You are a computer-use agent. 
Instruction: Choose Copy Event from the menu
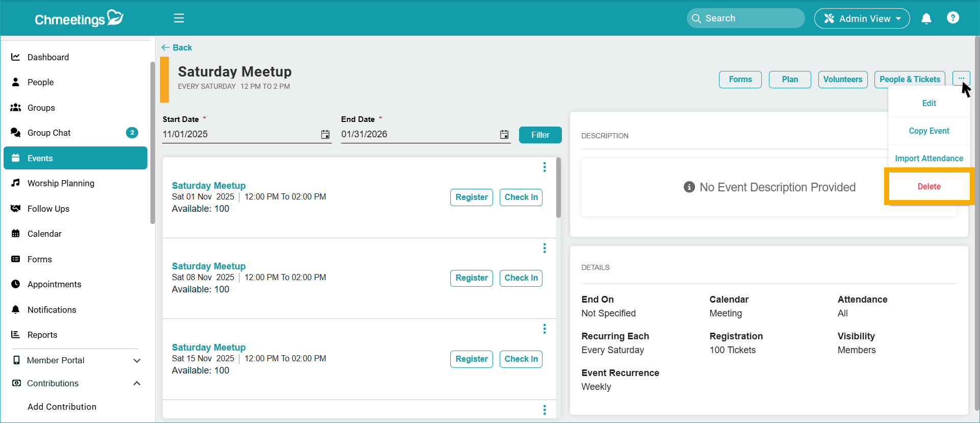pyautogui.click(x=929, y=131)
